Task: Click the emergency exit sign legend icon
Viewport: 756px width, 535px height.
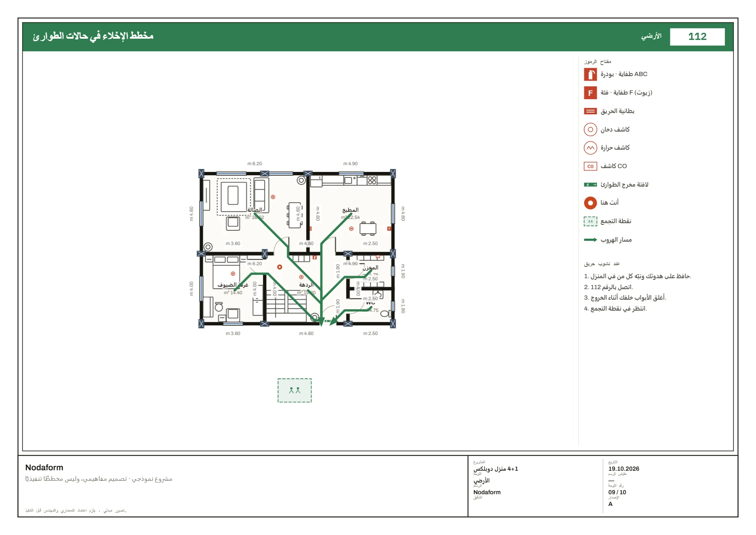Action: (590, 184)
